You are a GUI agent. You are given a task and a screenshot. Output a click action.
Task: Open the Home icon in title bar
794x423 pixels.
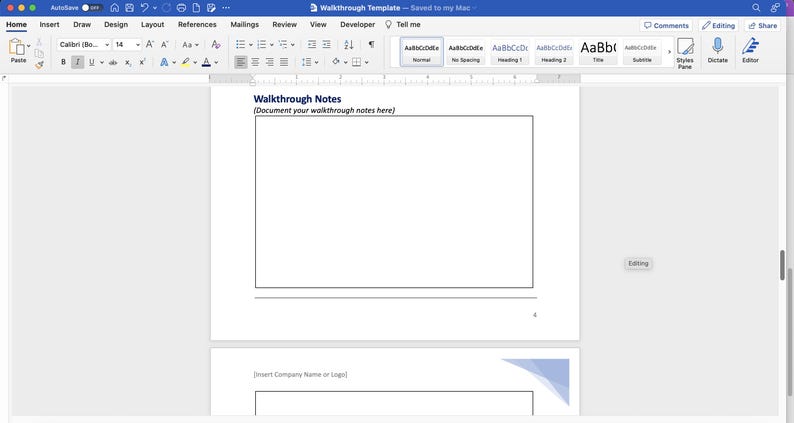coord(114,8)
